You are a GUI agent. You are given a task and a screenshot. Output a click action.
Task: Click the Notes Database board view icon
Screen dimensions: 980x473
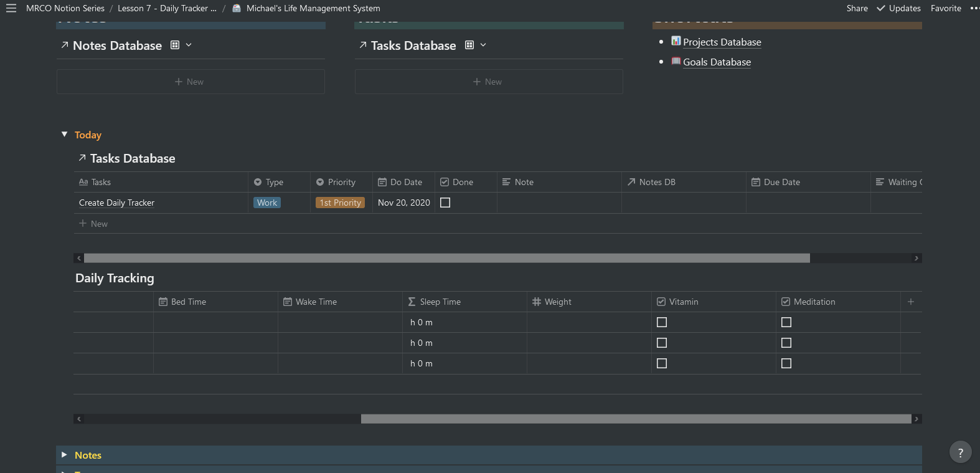pyautogui.click(x=175, y=45)
